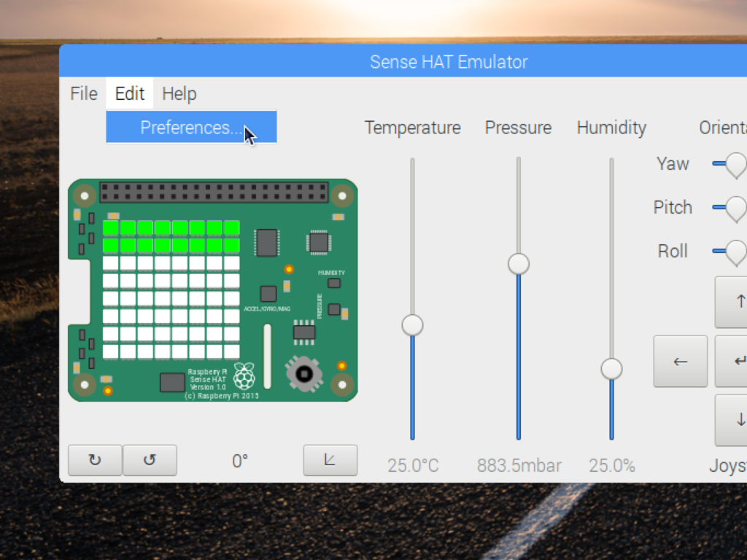This screenshot has height=560, width=747.
Task: Choose Preferences from the Edit menu
Action: click(192, 127)
